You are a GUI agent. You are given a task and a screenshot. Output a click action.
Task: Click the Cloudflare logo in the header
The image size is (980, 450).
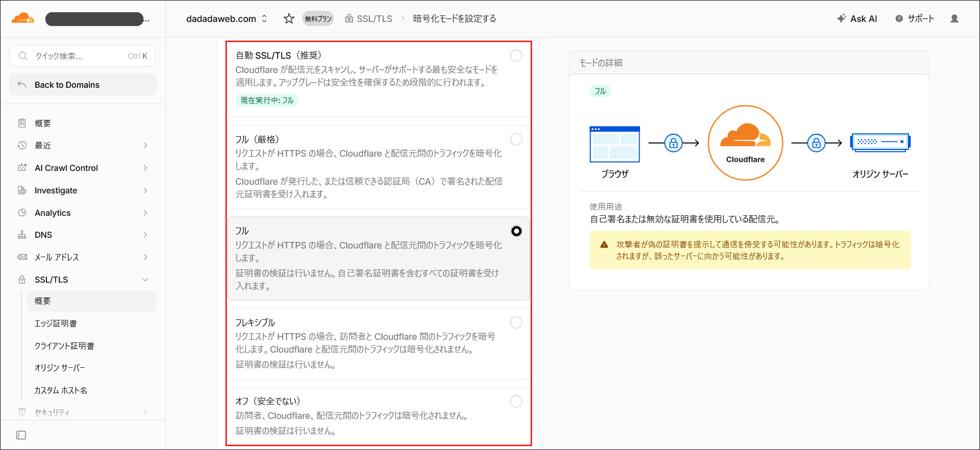pos(23,19)
